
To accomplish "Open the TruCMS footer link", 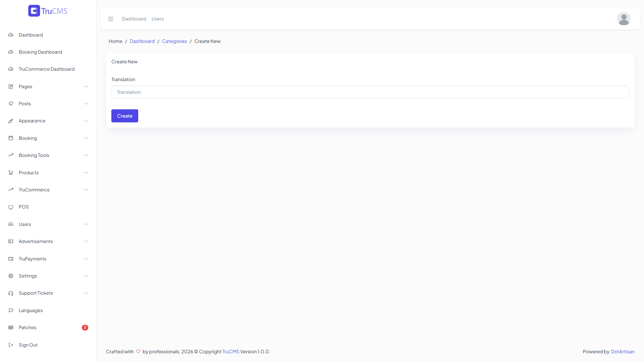I will click(231, 352).
